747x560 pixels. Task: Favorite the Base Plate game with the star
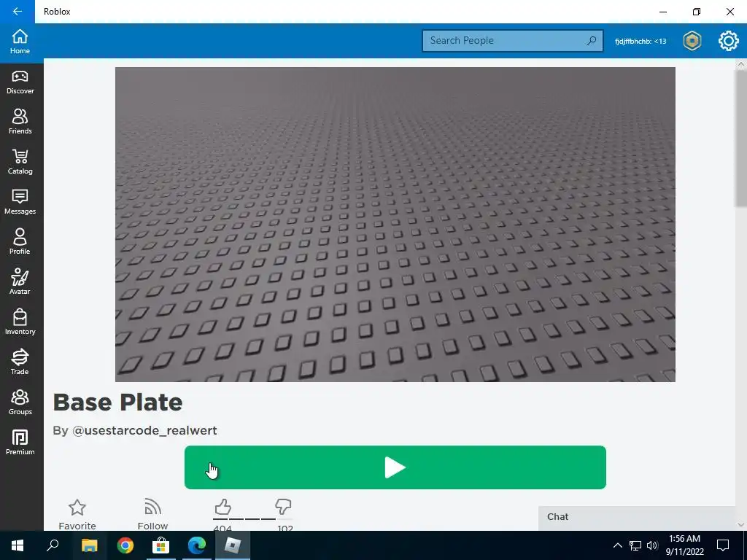(77, 514)
